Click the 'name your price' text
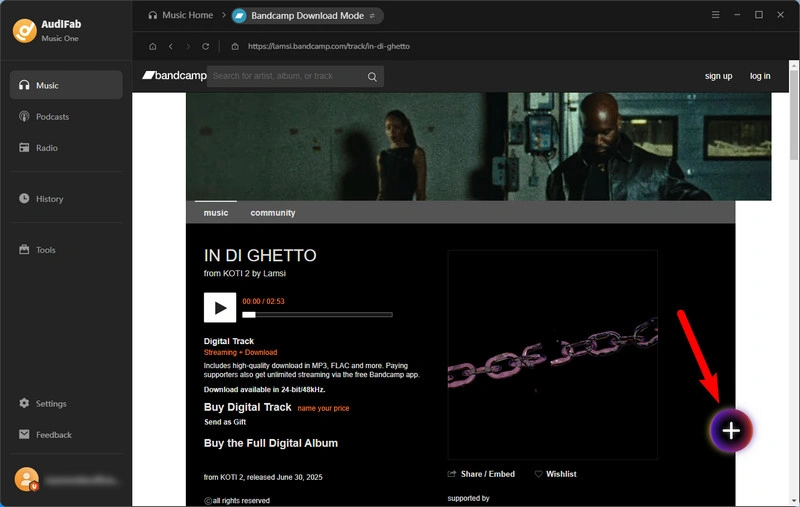800x507 pixels. tap(323, 408)
